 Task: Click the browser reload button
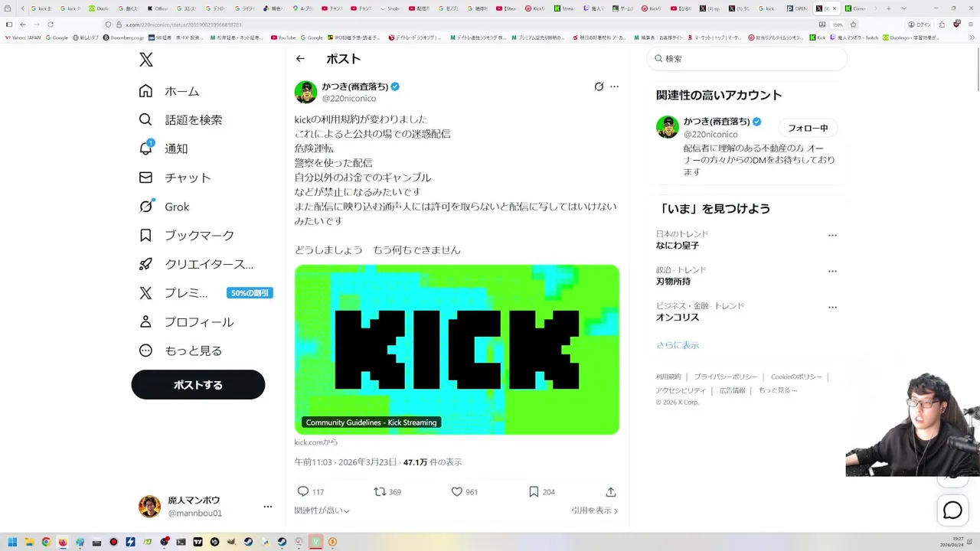click(x=51, y=24)
